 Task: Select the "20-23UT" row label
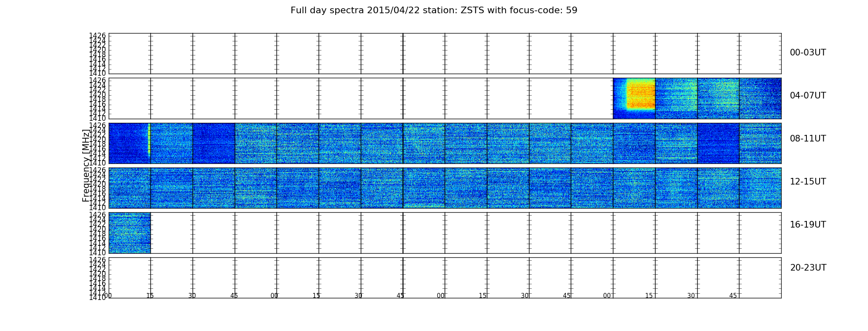(808, 268)
